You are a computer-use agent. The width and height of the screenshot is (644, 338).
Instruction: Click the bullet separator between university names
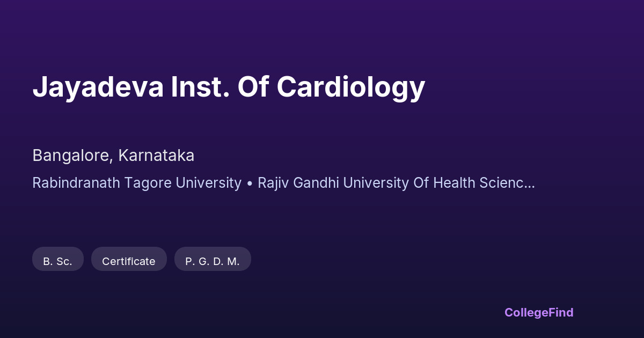click(250, 183)
